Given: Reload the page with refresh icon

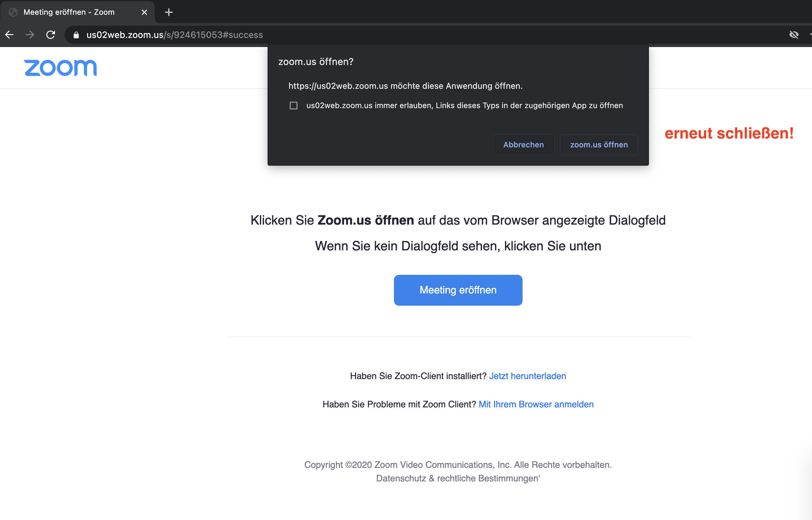Looking at the screenshot, I should pos(50,35).
